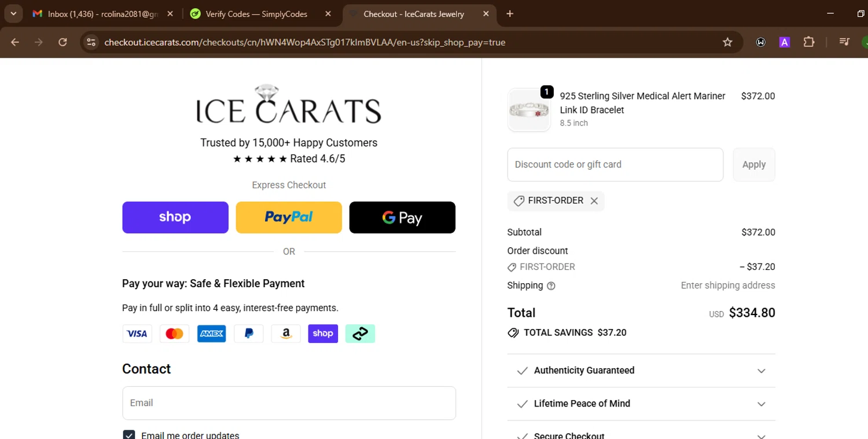Viewport: 868px width, 439px height.
Task: Click Apply discount button
Action: pyautogui.click(x=754, y=164)
